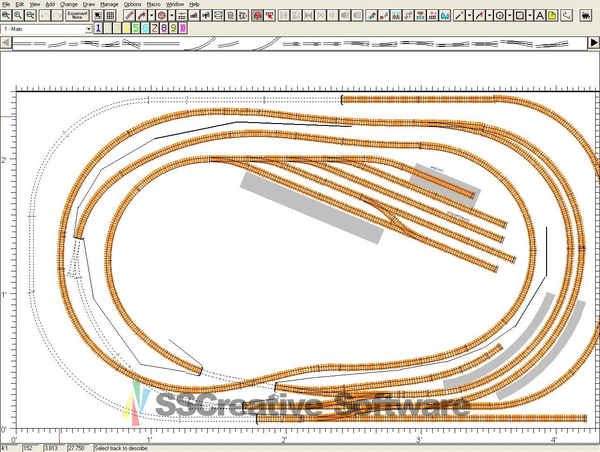Viewport: 600px width, 452px height.
Task: Open the Draw menu
Action: (89, 4)
